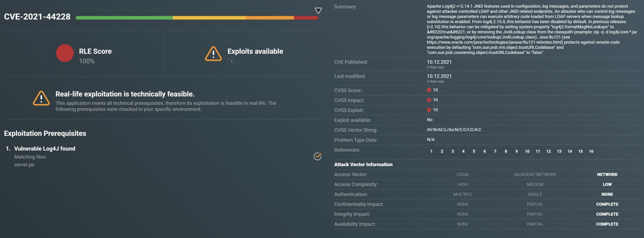The width and height of the screenshot is (644, 238).
Task: Select NETWORK as the Access Vector
Action: pos(607,174)
